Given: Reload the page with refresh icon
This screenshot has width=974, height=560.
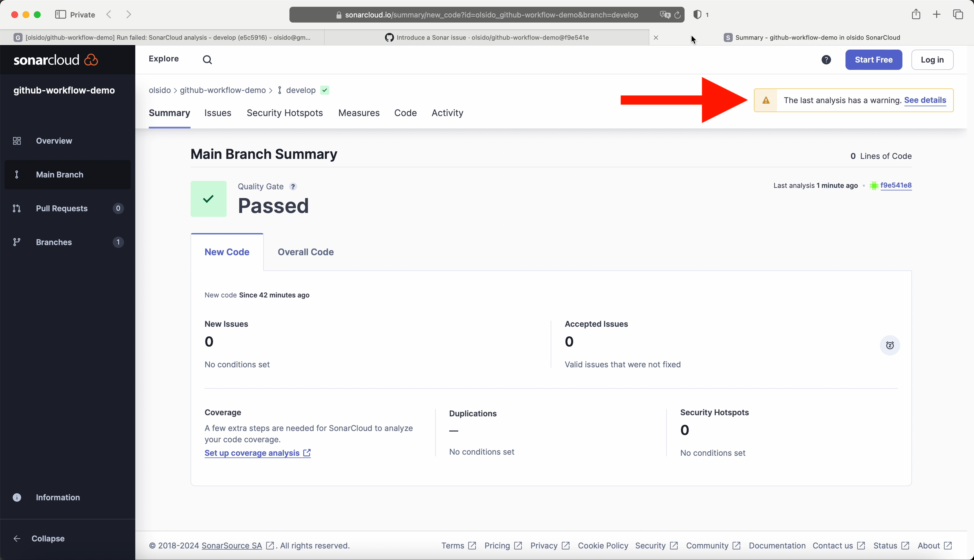Looking at the screenshot, I should (678, 15).
